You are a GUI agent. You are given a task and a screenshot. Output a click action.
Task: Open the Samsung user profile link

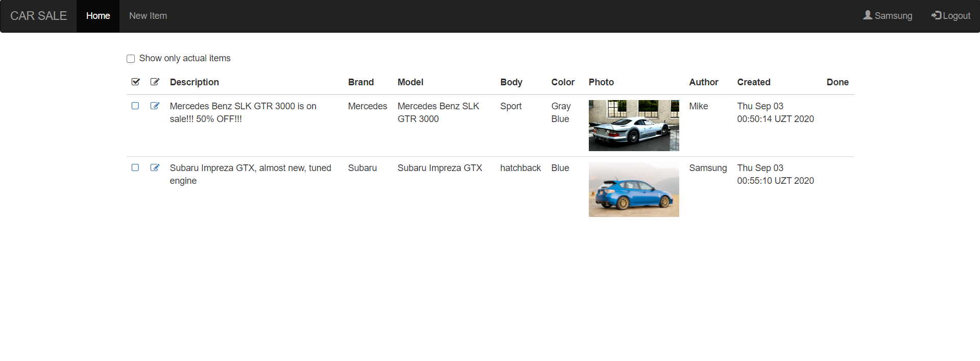click(893, 16)
